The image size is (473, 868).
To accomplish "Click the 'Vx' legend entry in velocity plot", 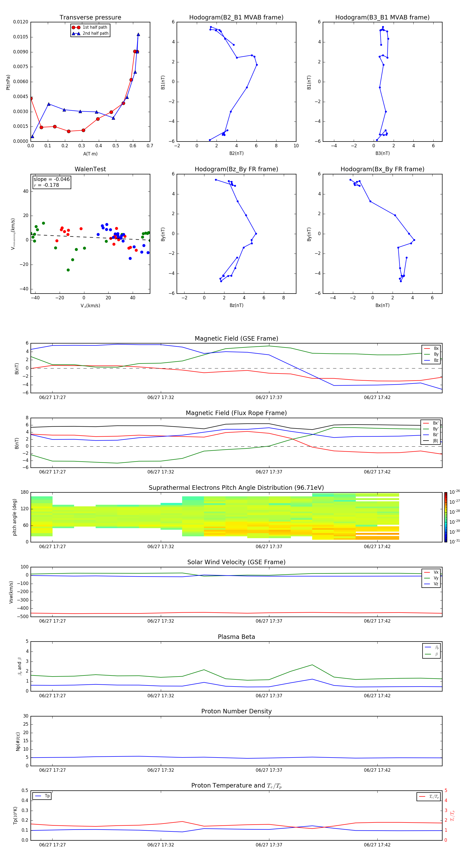I will [431, 572].
